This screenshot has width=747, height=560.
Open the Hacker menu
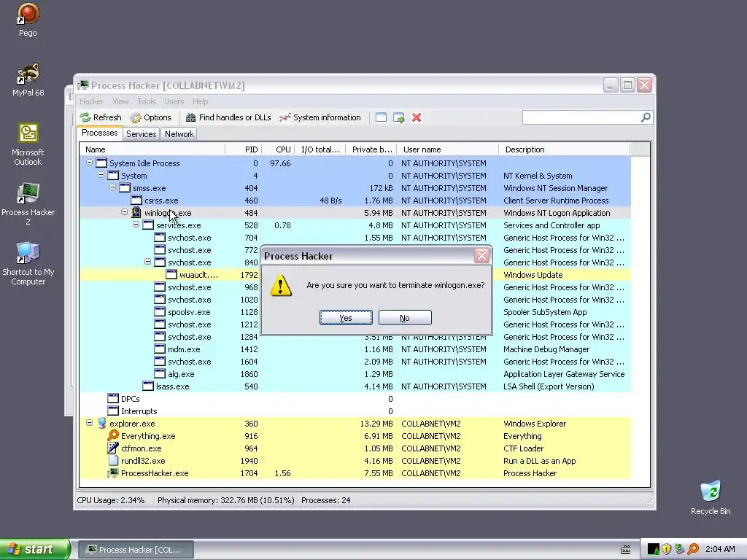91,101
